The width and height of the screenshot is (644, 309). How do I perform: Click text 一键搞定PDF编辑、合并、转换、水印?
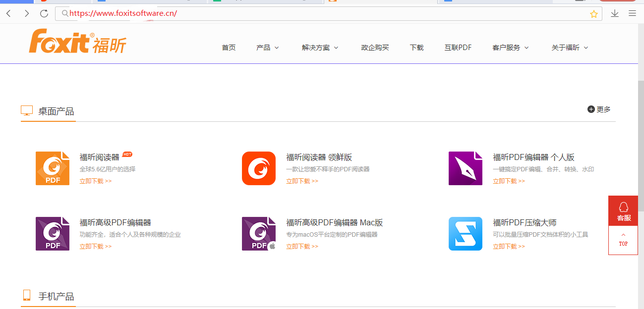pos(543,169)
